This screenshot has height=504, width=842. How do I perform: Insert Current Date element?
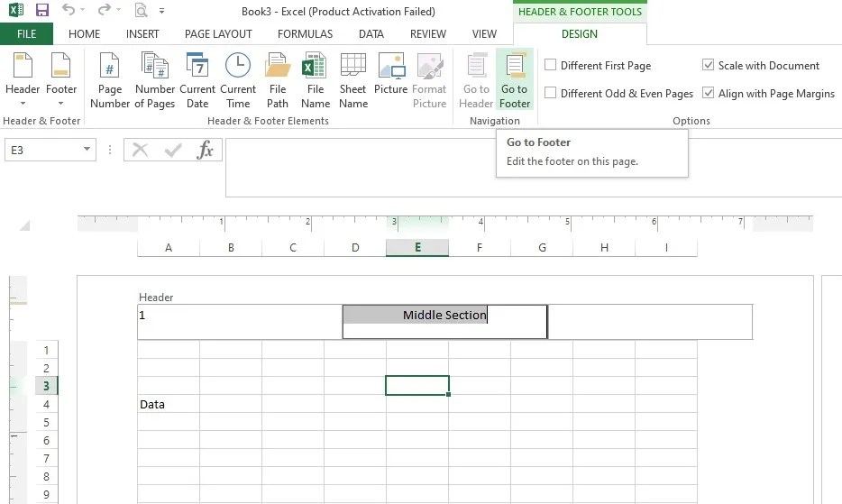click(x=197, y=80)
